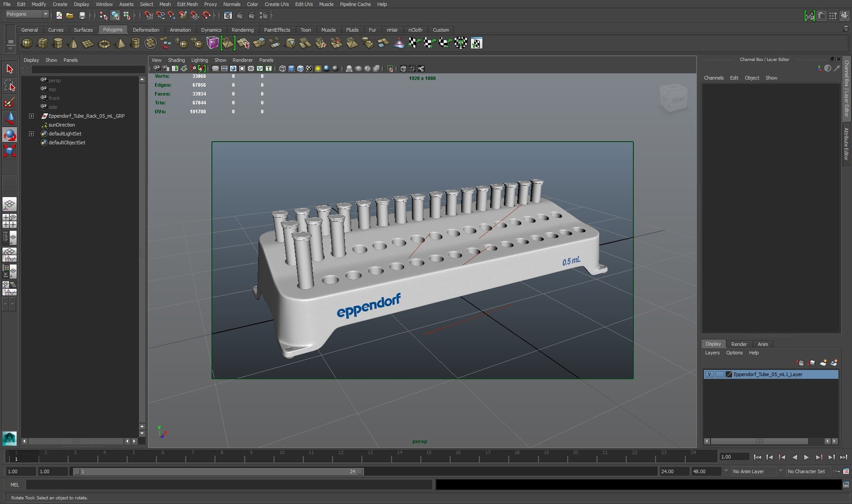Image resolution: width=852 pixels, height=504 pixels.
Task: Select the Move tool in toolbox
Action: (x=9, y=118)
